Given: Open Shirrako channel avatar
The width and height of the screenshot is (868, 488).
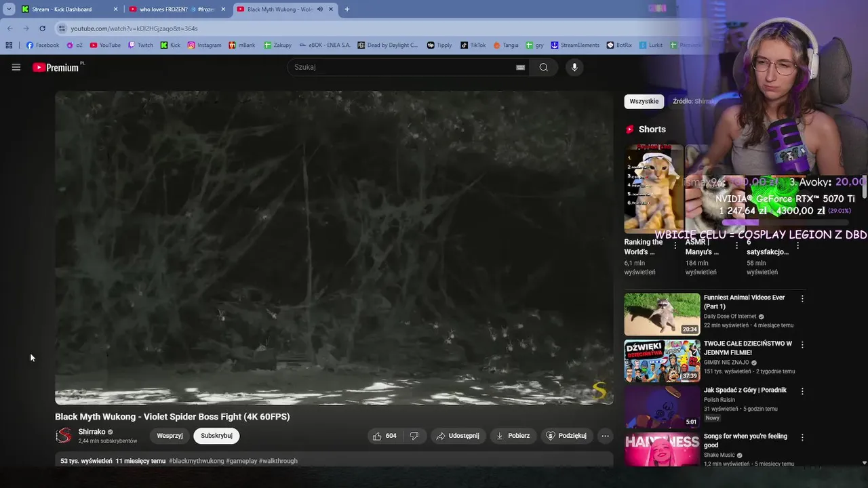Looking at the screenshot, I should coord(64,436).
